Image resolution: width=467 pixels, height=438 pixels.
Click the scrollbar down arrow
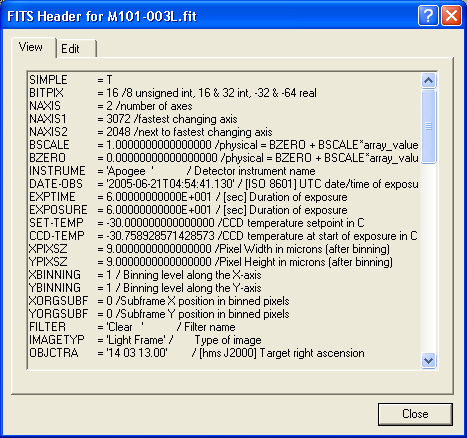click(x=428, y=360)
